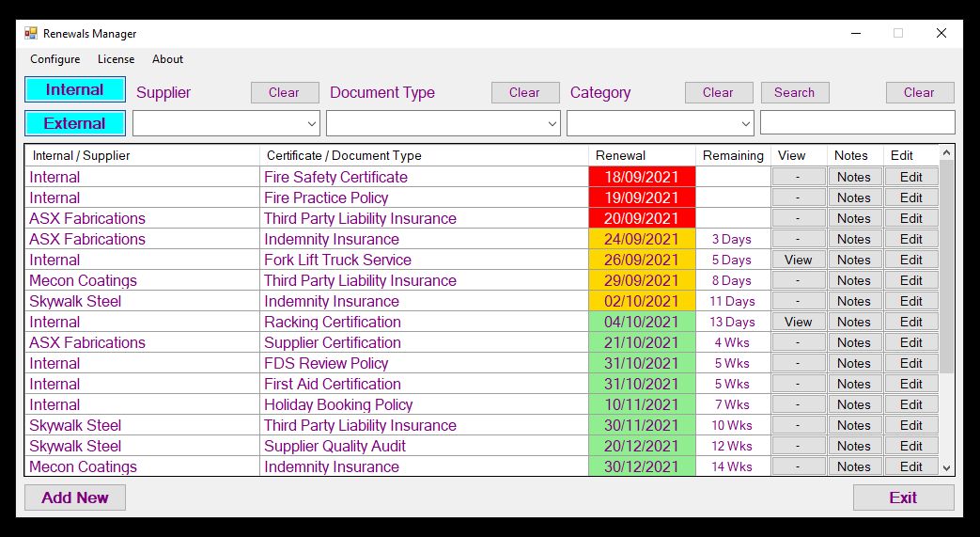Toggle the Internal filter button
This screenshot has height=537, width=980.
point(75,90)
